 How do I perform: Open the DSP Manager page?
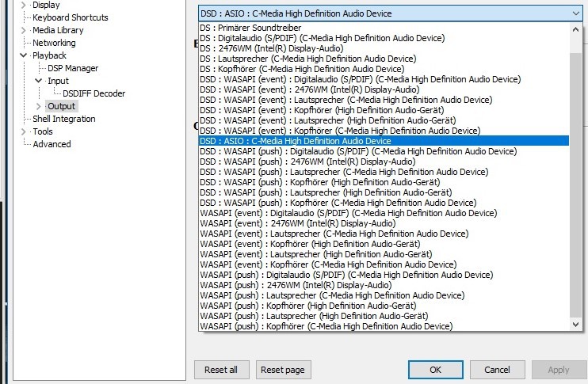point(73,68)
